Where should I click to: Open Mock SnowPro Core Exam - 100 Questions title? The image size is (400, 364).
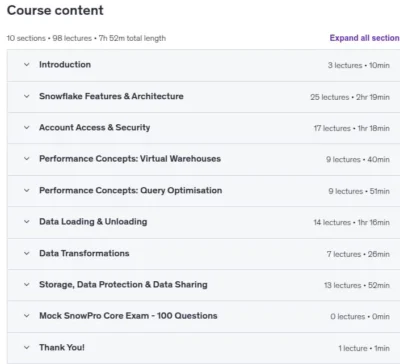(128, 316)
